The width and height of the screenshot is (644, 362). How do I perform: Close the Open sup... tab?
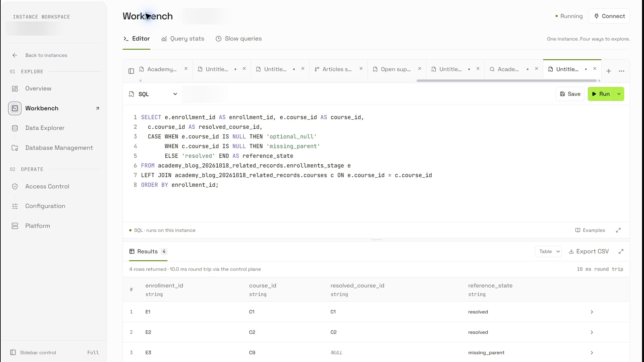(419, 69)
